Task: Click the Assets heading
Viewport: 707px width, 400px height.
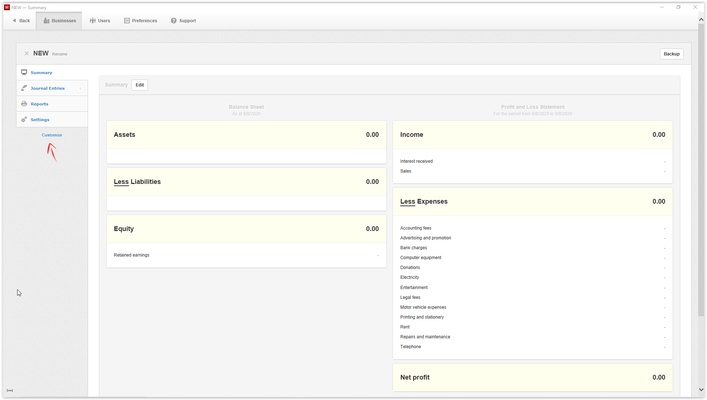Action: coord(124,134)
